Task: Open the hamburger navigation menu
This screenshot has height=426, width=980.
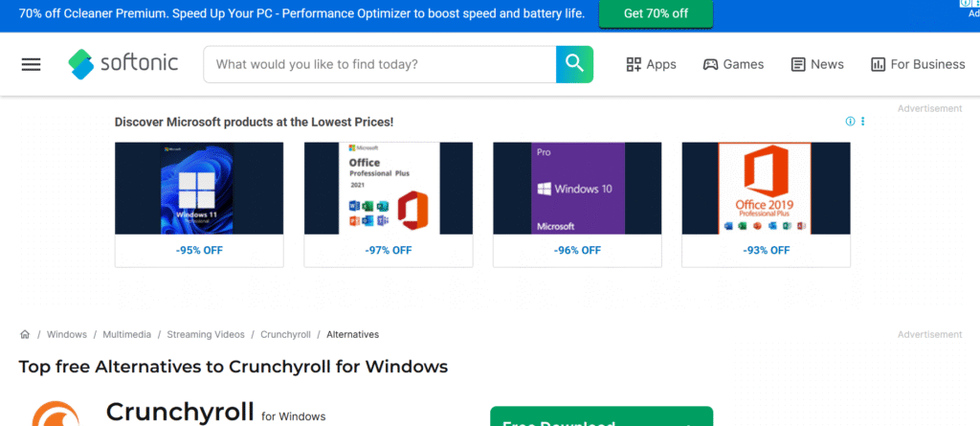Action: click(32, 64)
